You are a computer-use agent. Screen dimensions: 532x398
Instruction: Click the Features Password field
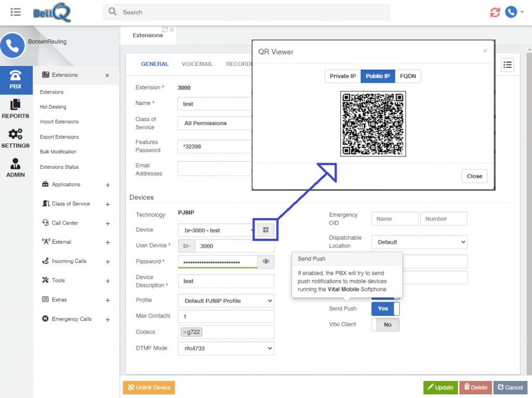click(215, 147)
